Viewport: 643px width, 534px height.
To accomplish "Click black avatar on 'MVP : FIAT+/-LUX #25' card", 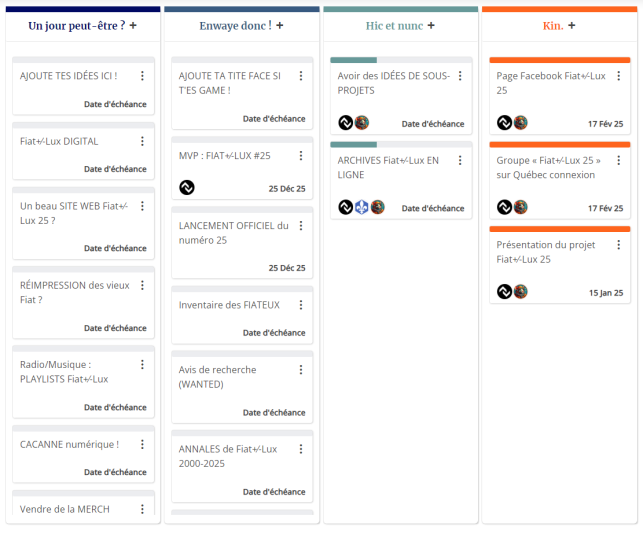I will [x=187, y=188].
